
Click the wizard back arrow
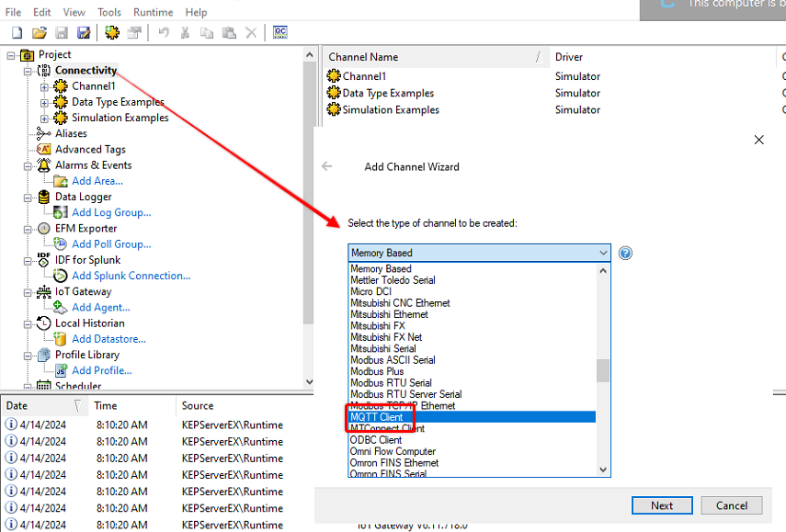tap(327, 166)
